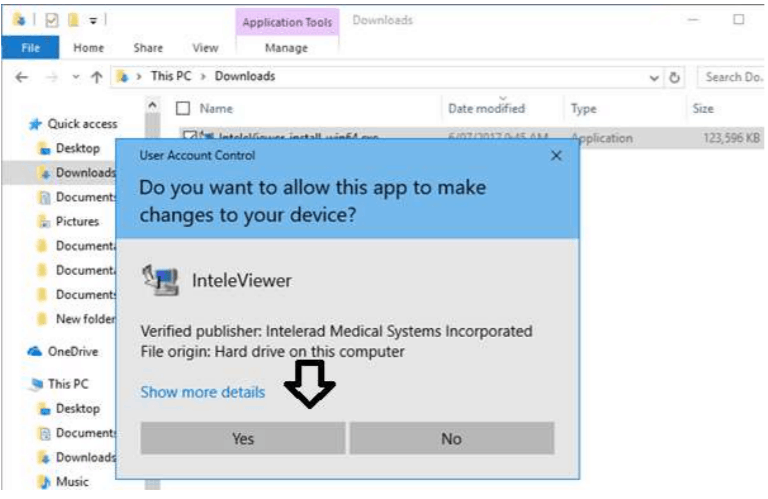Viewport: 768px width, 499px height.
Task: Click the File Explorer icon in title bar
Action: 19,20
